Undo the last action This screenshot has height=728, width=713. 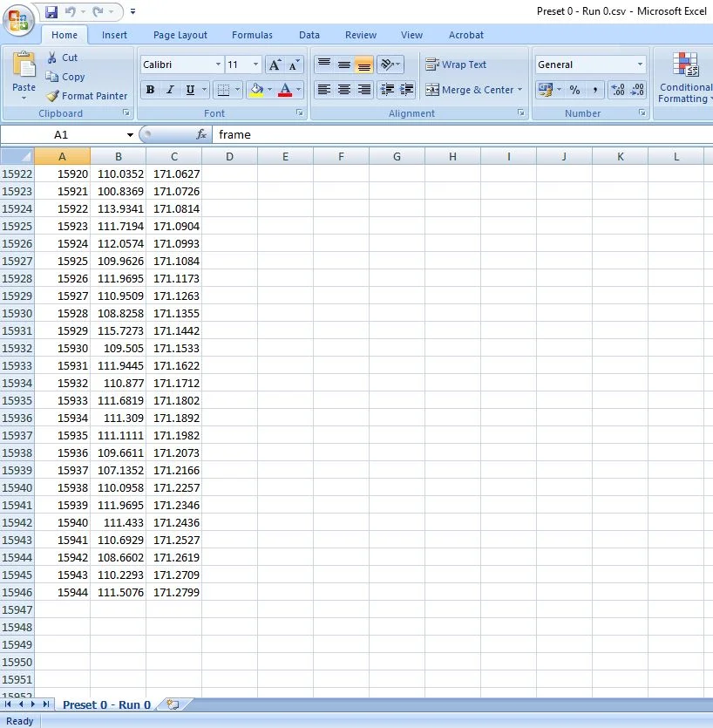coord(70,11)
